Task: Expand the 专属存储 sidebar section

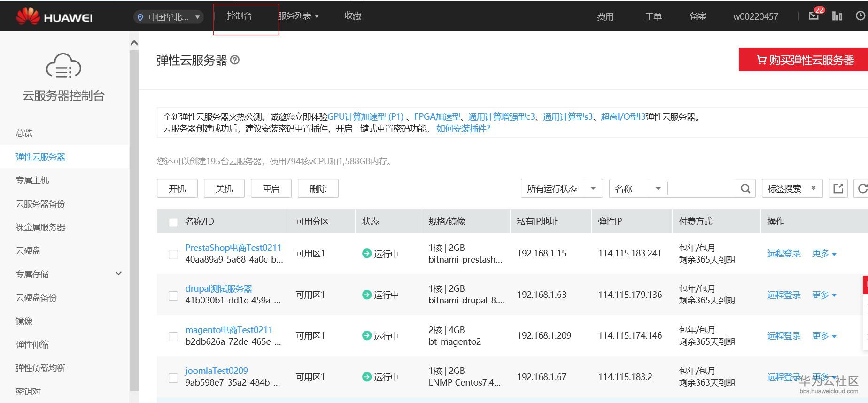Action: point(119,273)
